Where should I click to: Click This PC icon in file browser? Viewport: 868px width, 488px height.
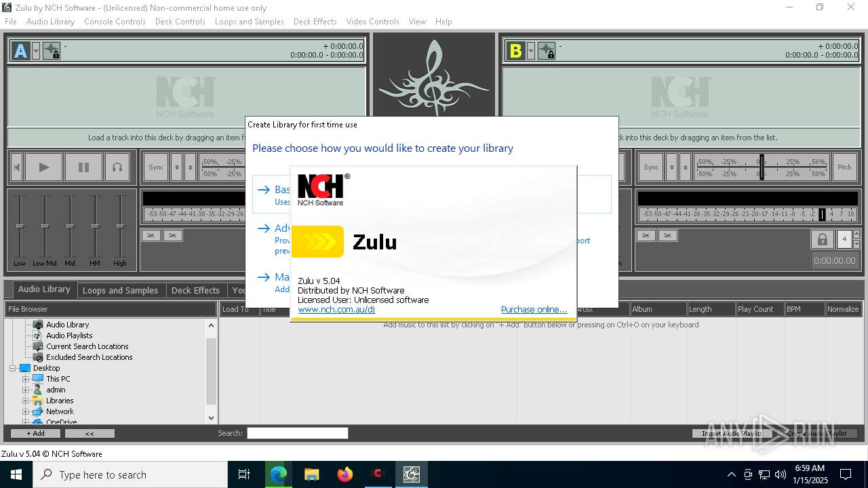click(x=38, y=379)
